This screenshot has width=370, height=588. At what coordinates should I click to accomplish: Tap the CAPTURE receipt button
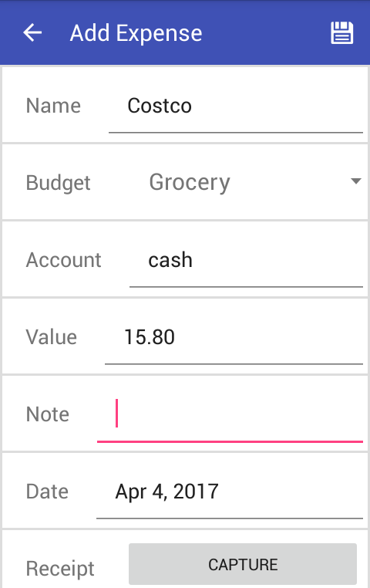tap(243, 564)
